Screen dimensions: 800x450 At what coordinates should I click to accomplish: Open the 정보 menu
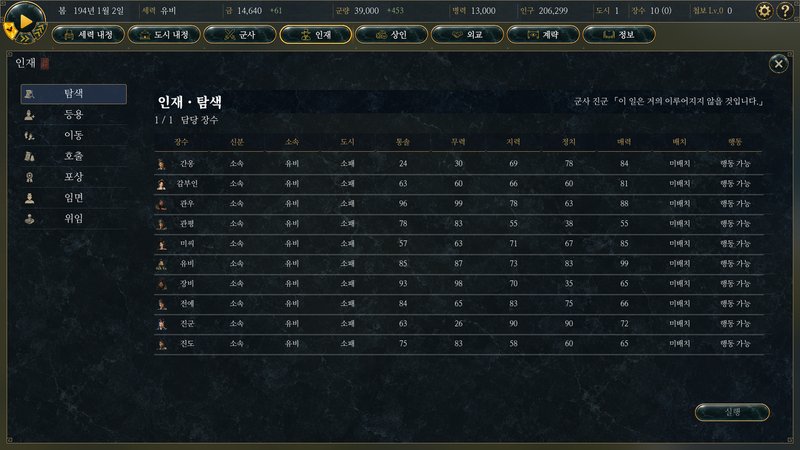pyautogui.click(x=619, y=35)
